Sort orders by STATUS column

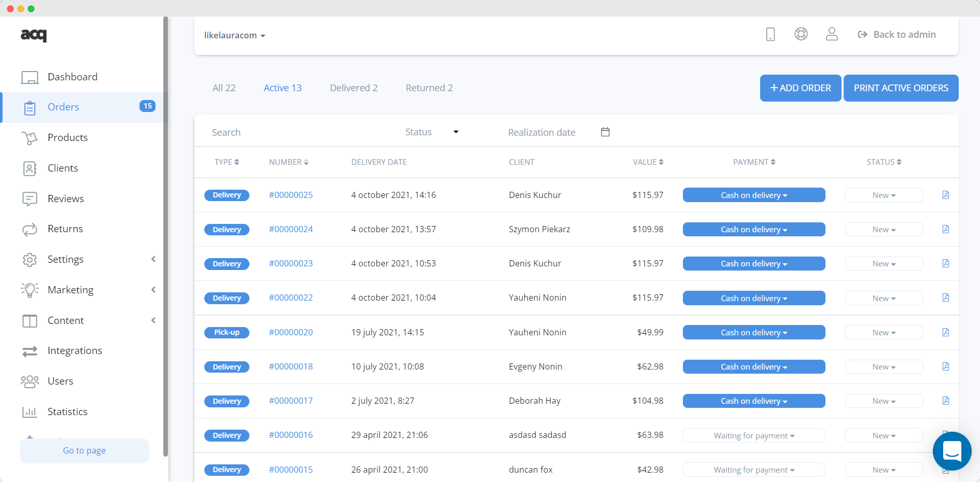click(x=884, y=162)
